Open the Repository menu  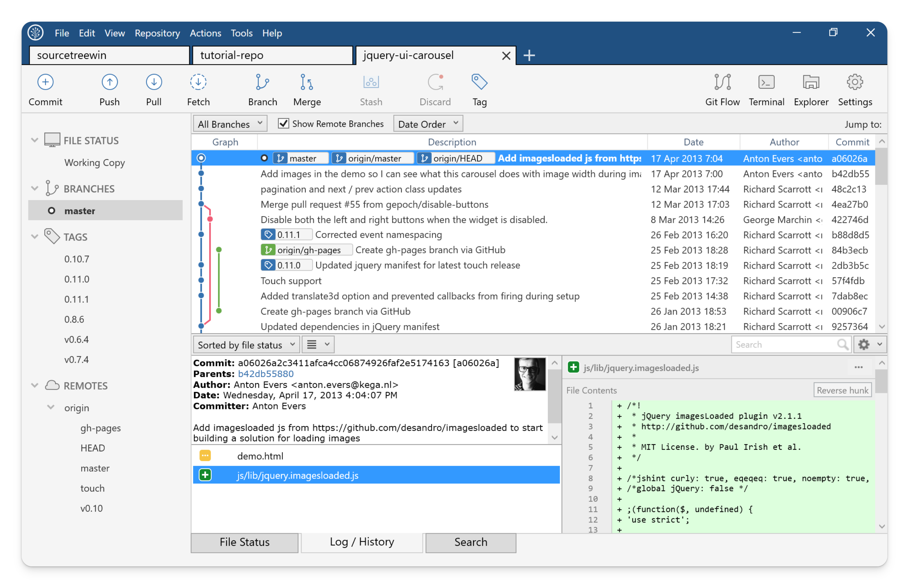click(157, 33)
